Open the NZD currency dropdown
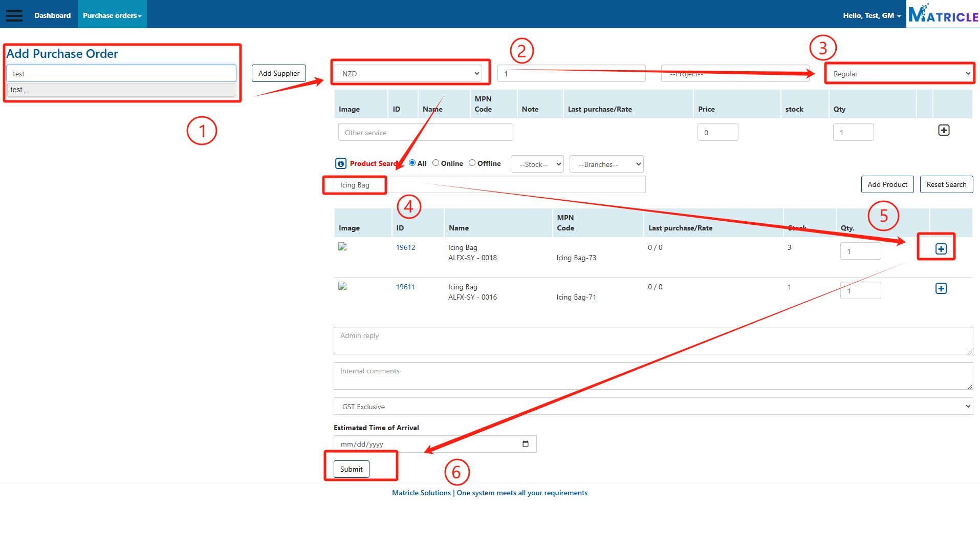Image resolution: width=980 pixels, height=549 pixels. coord(408,74)
